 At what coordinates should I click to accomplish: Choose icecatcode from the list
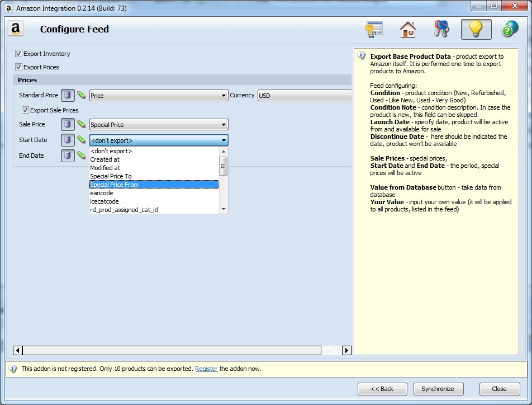pyautogui.click(x=154, y=201)
